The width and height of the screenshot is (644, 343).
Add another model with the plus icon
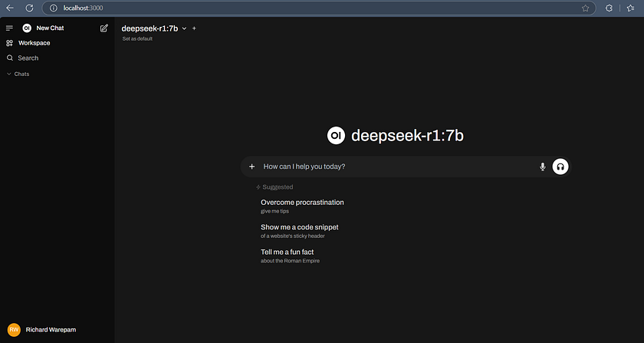pyautogui.click(x=194, y=28)
